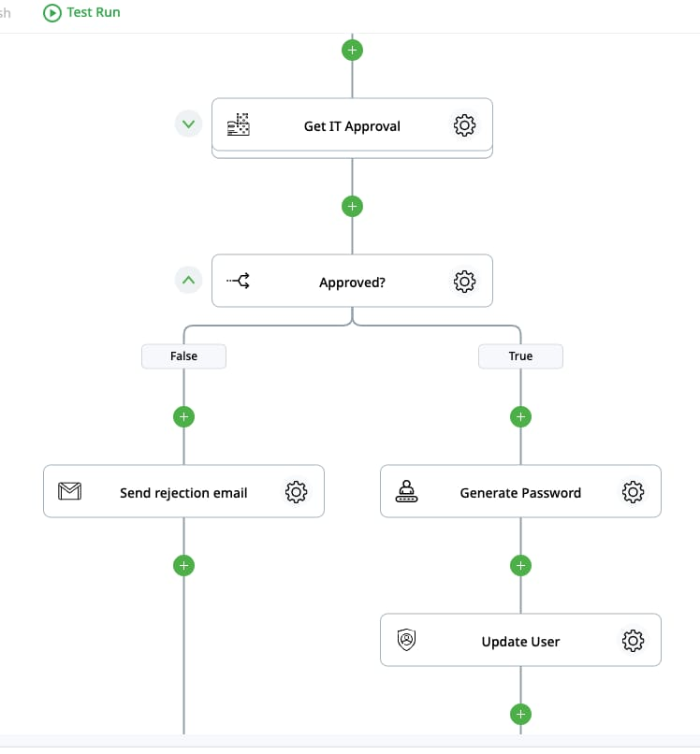Select the True branch label
The image size is (700, 754).
point(520,356)
